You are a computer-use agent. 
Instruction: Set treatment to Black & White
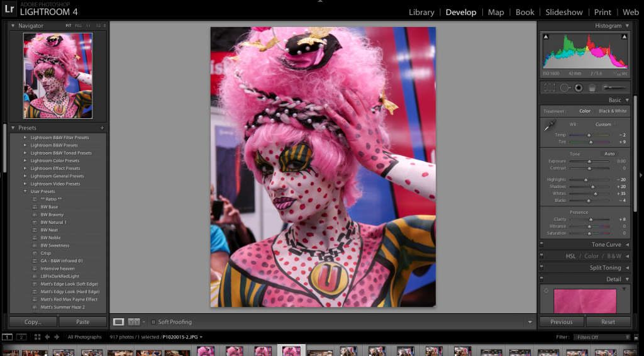coord(613,111)
